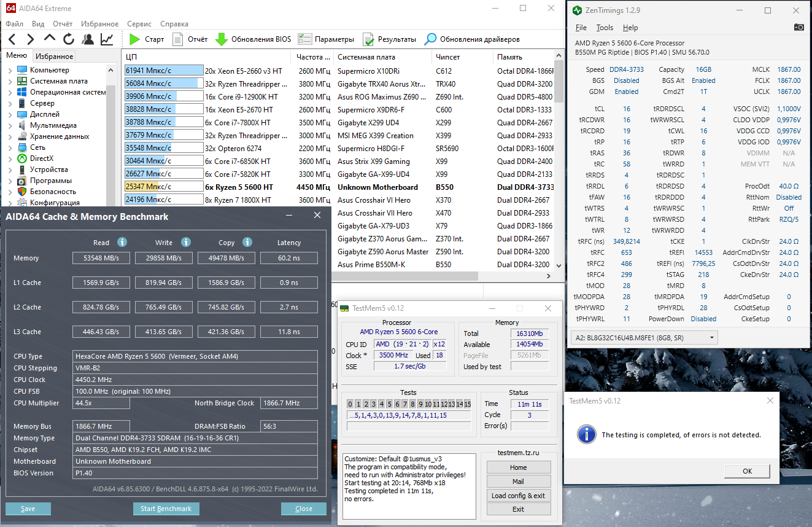Expand the Сервер tree node
Image resolution: width=812 pixels, height=527 pixels.
click(x=10, y=103)
